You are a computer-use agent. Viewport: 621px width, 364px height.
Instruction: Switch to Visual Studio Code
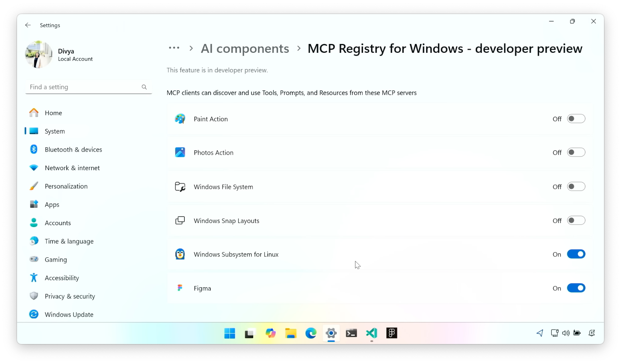pos(371,333)
